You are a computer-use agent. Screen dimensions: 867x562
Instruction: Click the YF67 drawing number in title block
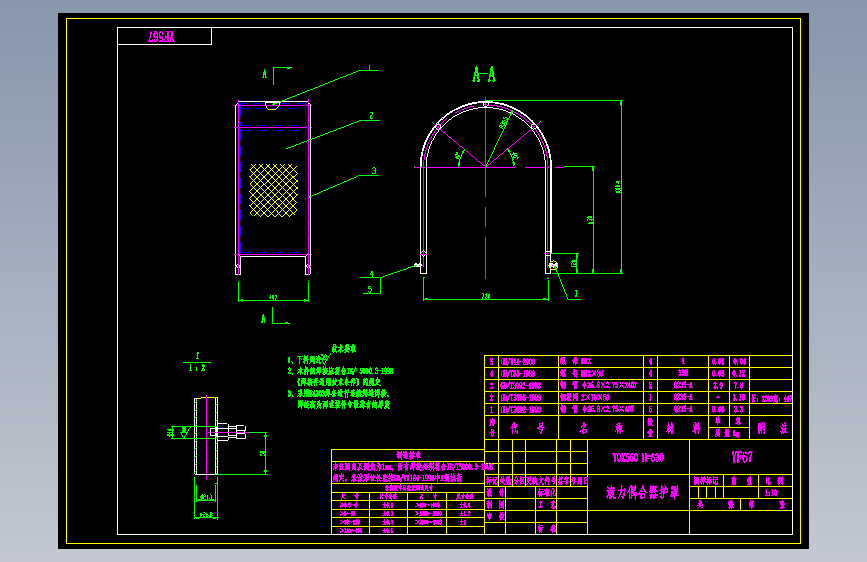[x=741, y=457]
